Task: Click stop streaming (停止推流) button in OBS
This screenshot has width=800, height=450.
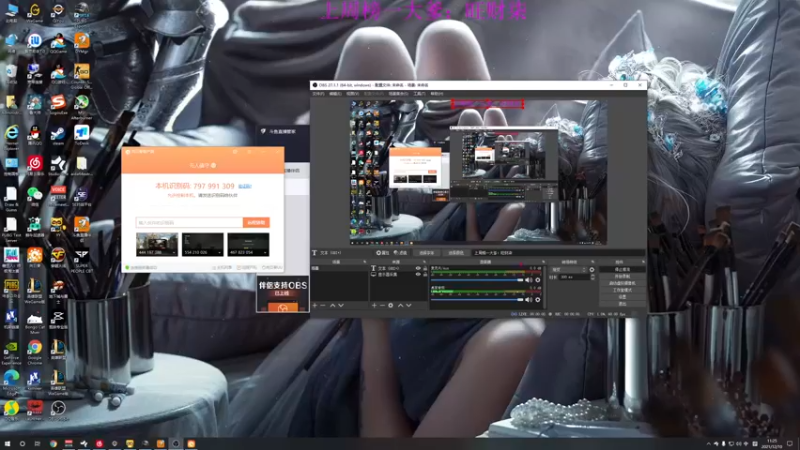Action: point(622,269)
